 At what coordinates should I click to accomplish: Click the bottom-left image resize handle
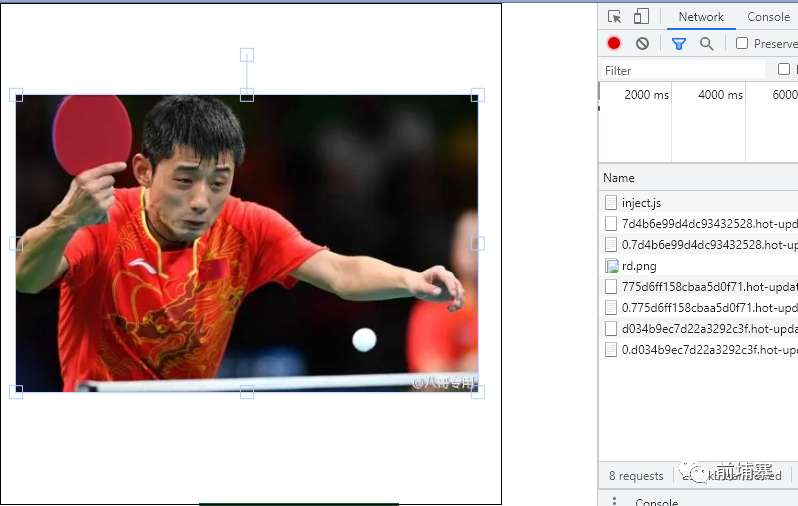(16, 392)
